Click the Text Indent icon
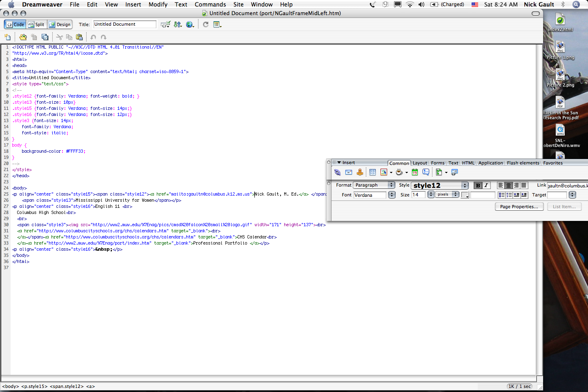588x392 pixels. (524, 195)
